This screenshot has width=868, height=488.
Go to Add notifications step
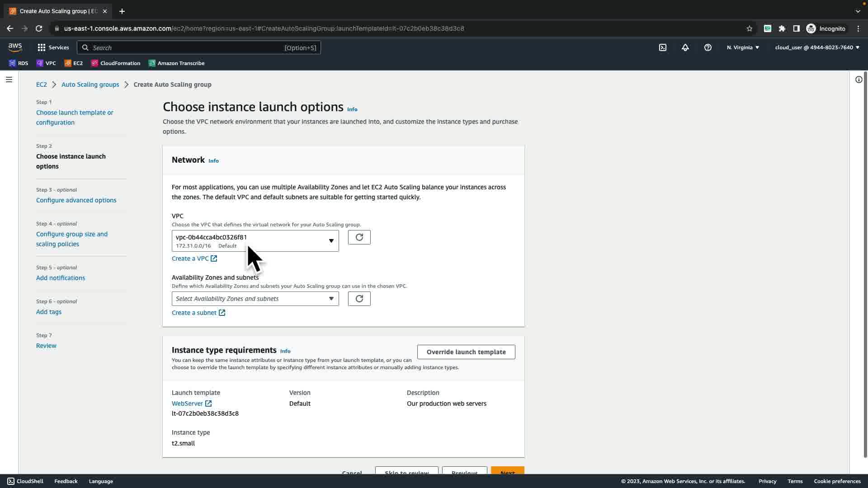(x=61, y=278)
